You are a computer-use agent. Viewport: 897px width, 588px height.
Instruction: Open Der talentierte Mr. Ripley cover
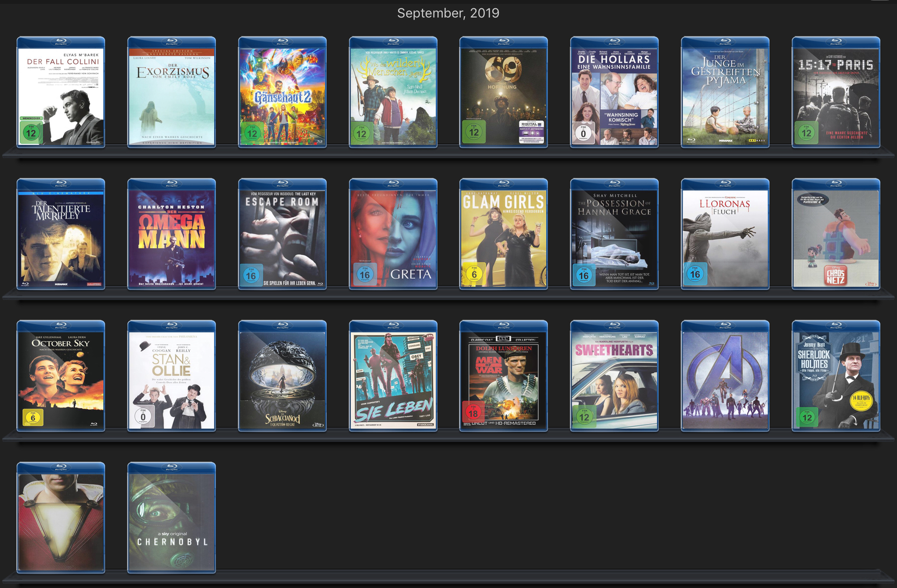(x=61, y=234)
